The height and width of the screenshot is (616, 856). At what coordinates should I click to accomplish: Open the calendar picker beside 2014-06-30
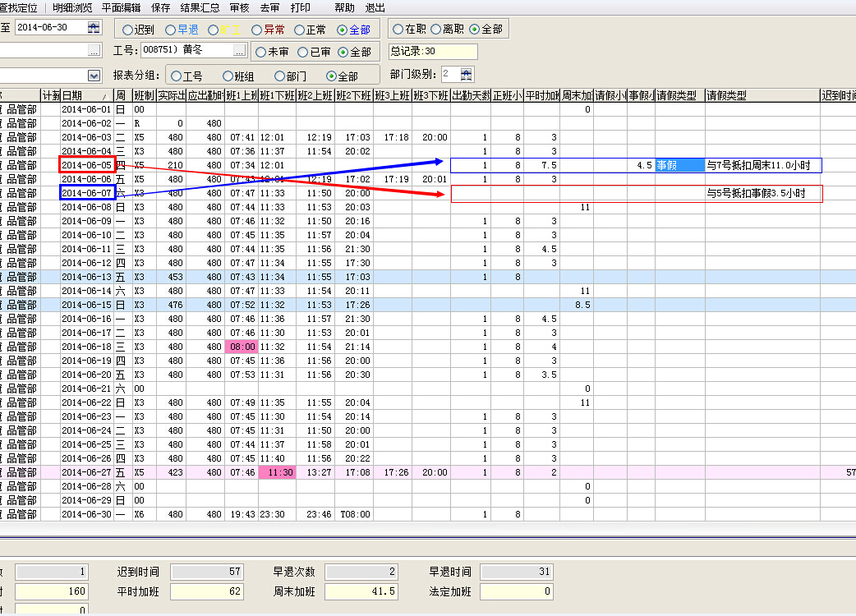(x=94, y=27)
